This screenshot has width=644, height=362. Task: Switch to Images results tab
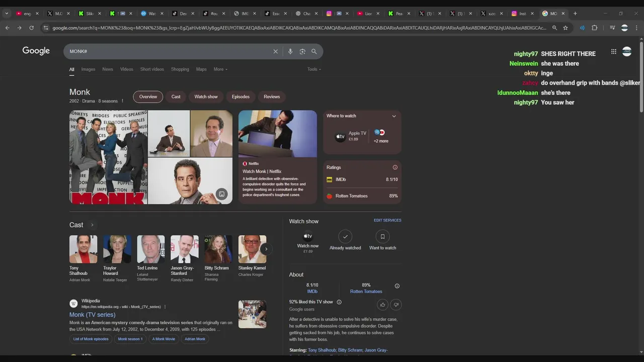pyautogui.click(x=88, y=69)
